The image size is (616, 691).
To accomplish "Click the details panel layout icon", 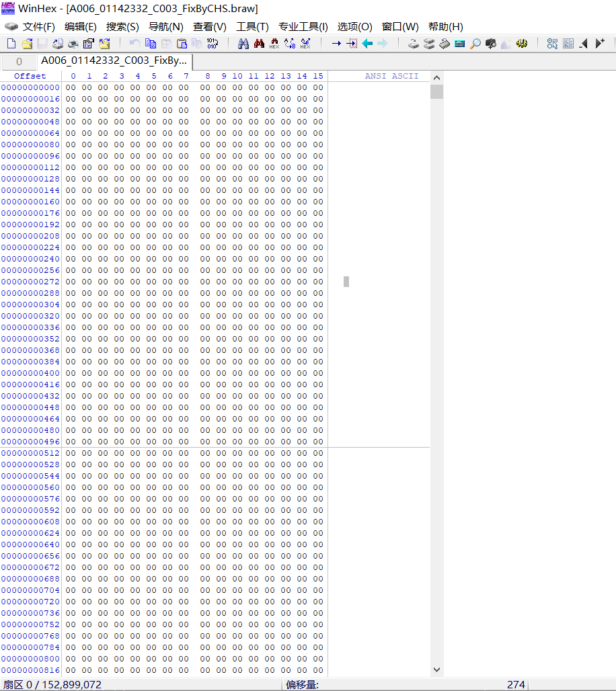I will pyautogui.click(x=568, y=43).
